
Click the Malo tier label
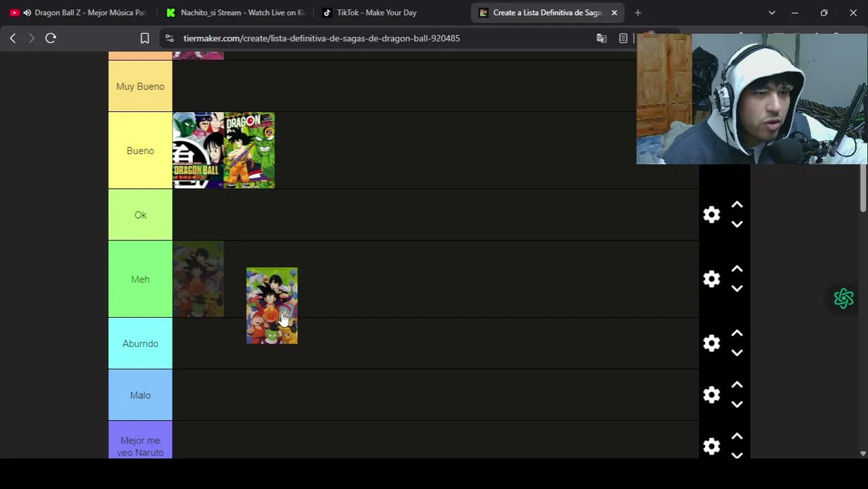(x=141, y=395)
